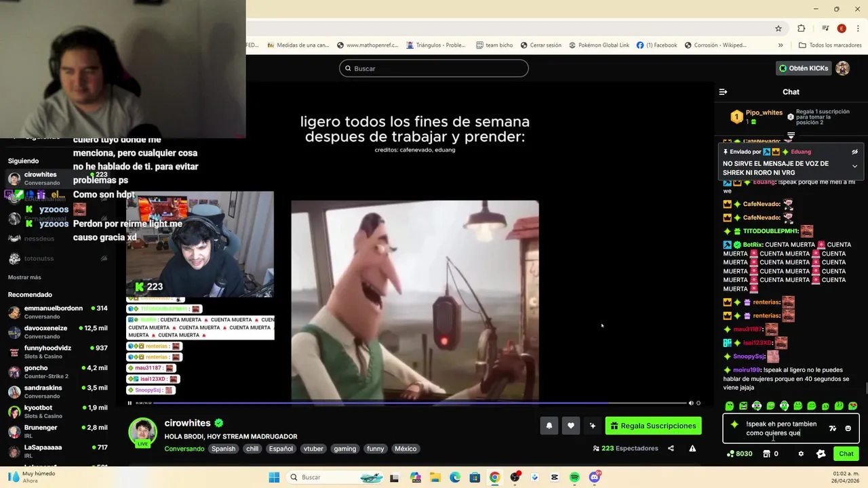This screenshot has width=868, height=488.
Task: Open funnyhoodvidz recommended channel
Action: pos(58,352)
